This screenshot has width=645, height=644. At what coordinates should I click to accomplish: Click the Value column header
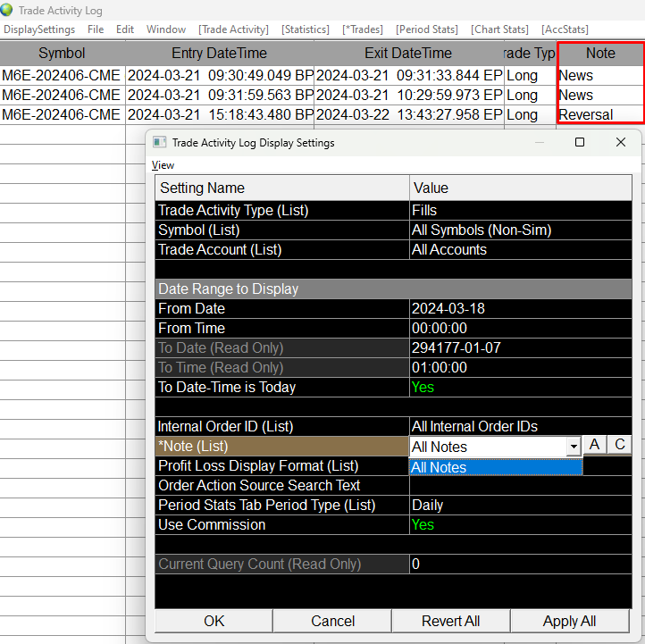coord(520,188)
